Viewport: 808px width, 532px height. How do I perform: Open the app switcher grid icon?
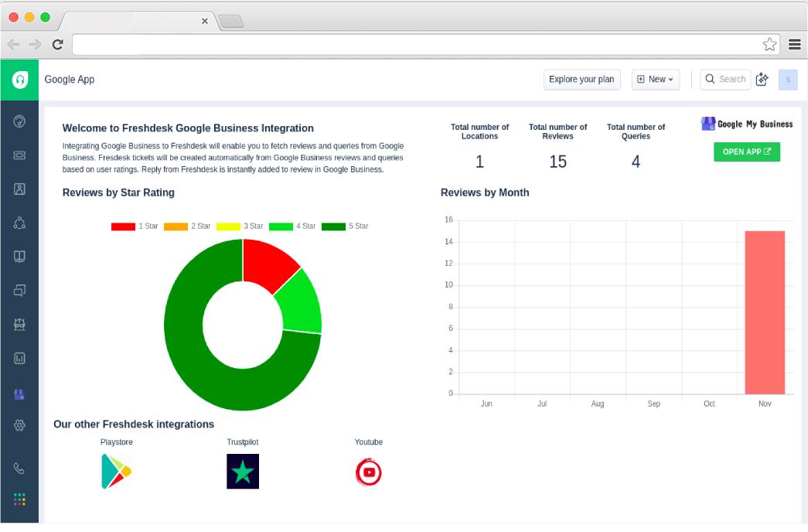point(19,499)
